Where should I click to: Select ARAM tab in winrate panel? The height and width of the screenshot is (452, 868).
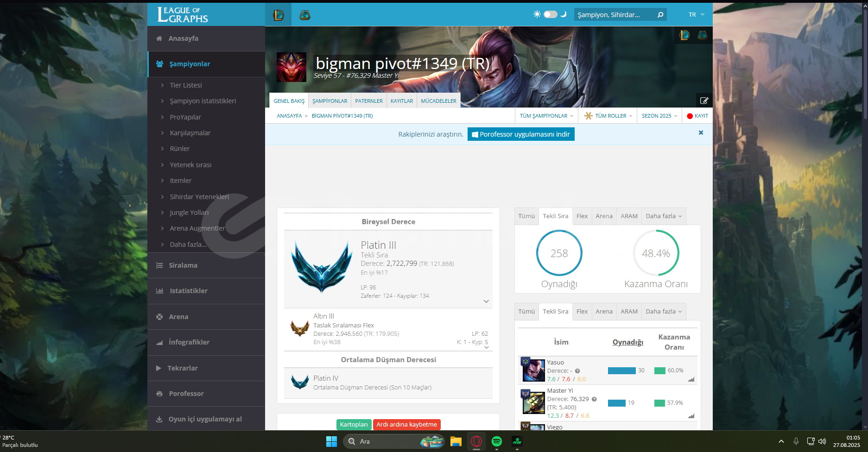click(629, 216)
